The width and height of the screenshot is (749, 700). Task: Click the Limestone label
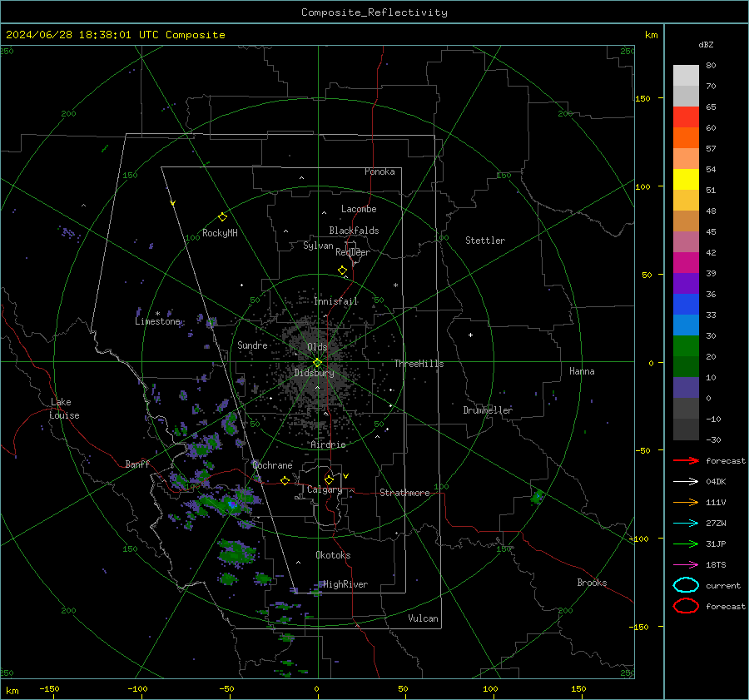tap(157, 321)
